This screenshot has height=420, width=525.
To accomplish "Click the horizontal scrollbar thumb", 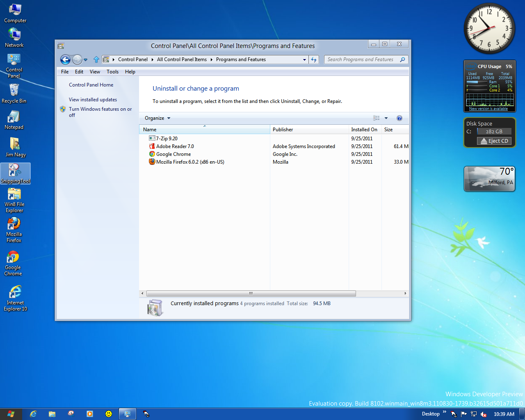I will pos(251,293).
